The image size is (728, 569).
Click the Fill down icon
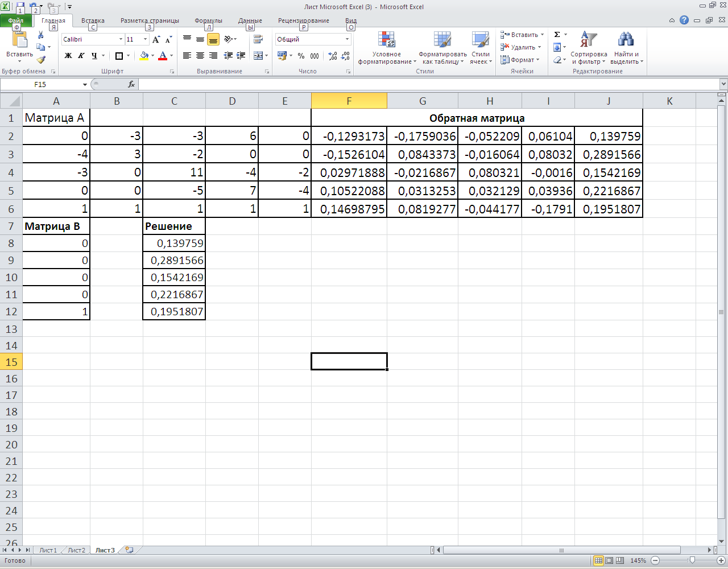557,47
